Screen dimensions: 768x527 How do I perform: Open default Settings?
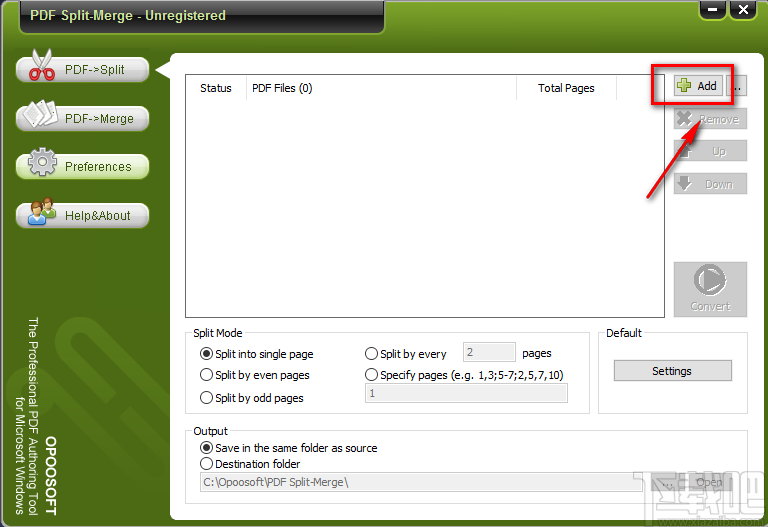click(672, 371)
